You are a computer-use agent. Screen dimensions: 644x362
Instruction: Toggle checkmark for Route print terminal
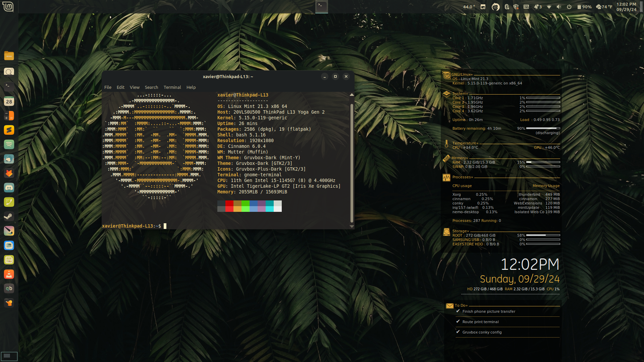tap(458, 321)
